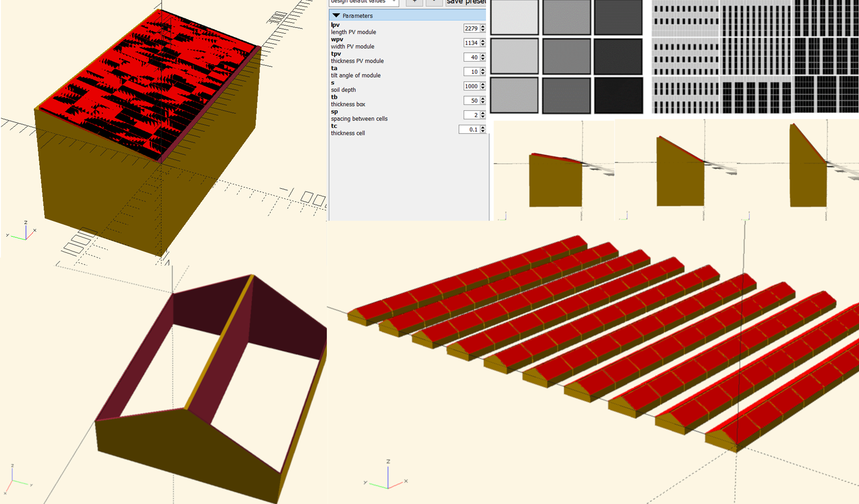859x504 pixels.
Task: Click the length PV module value field
Action: 471,28
